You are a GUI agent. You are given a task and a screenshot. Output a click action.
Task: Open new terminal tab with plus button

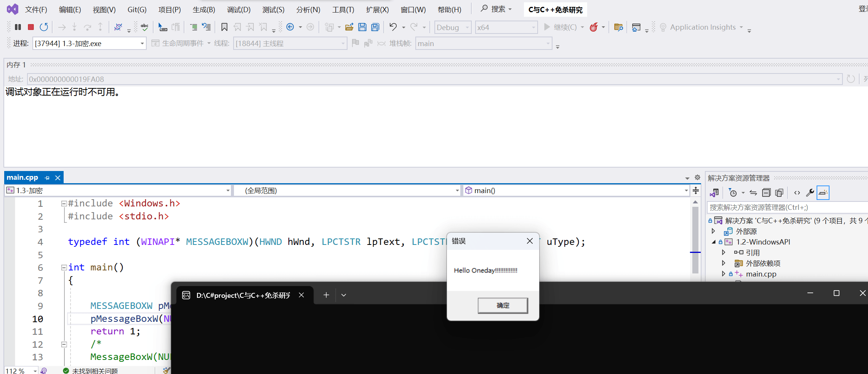pyautogui.click(x=326, y=295)
